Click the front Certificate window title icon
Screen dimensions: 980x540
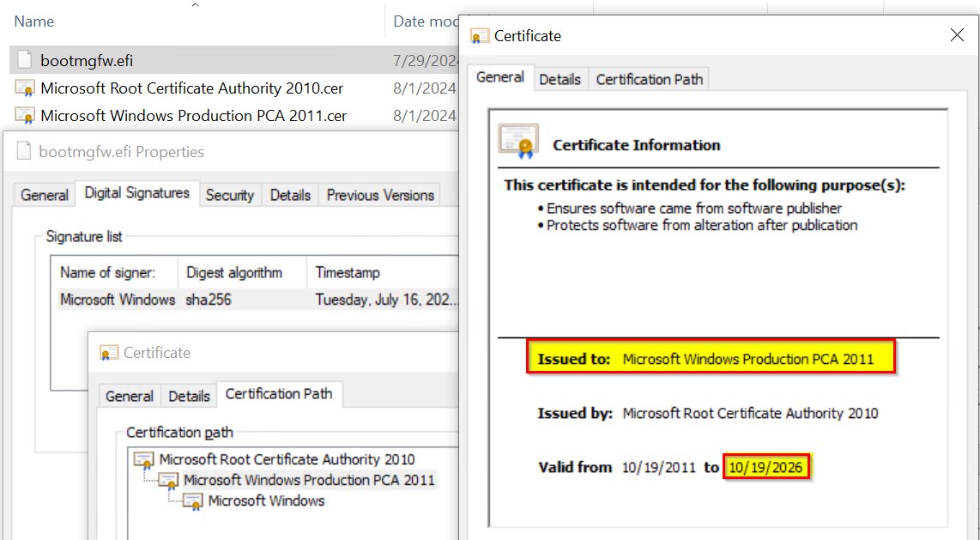480,35
